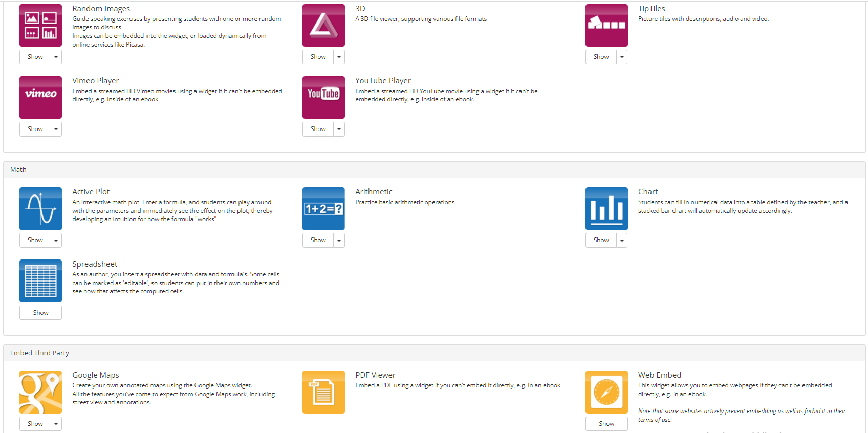This screenshot has height=433, width=868.
Task: Expand the Chart Show button dropdown arrow
Action: tap(622, 240)
